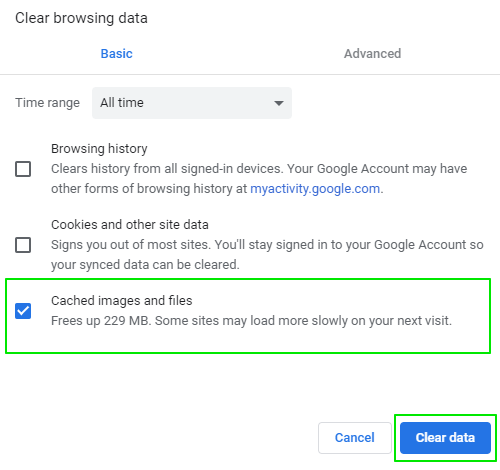Screen dimensions: 500x470
Task: Select the 'All time' text in the combo box
Action: (122, 103)
